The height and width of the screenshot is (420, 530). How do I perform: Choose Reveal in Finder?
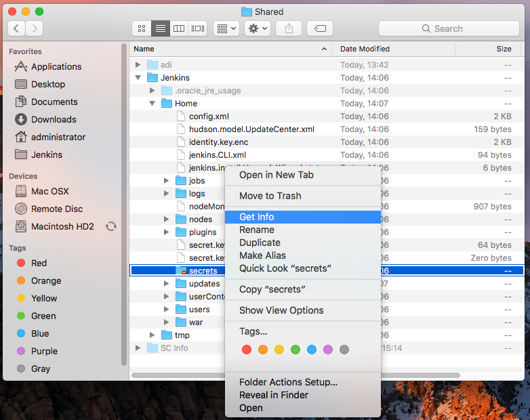coord(303,395)
